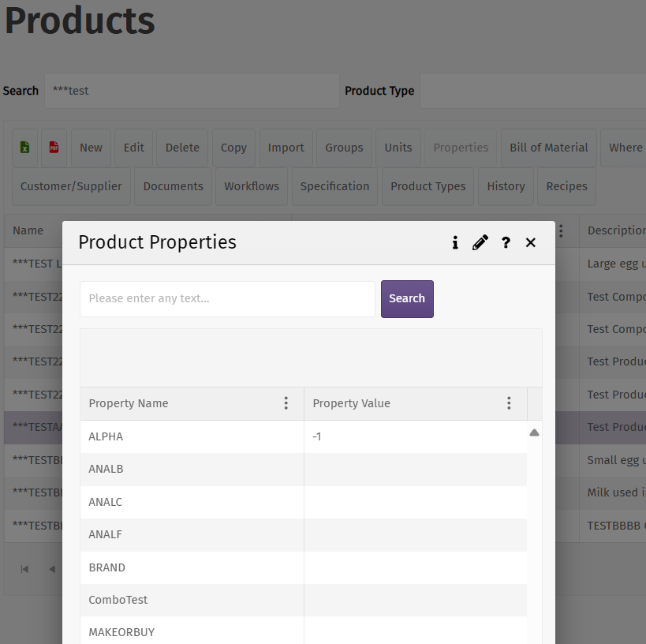
Task: Click the info icon in Product Properties
Action: (455, 242)
